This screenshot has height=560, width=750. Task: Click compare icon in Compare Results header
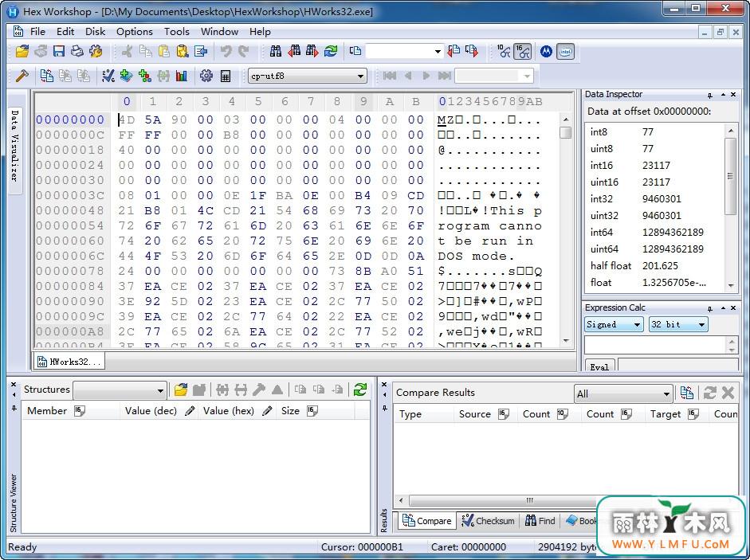click(687, 393)
